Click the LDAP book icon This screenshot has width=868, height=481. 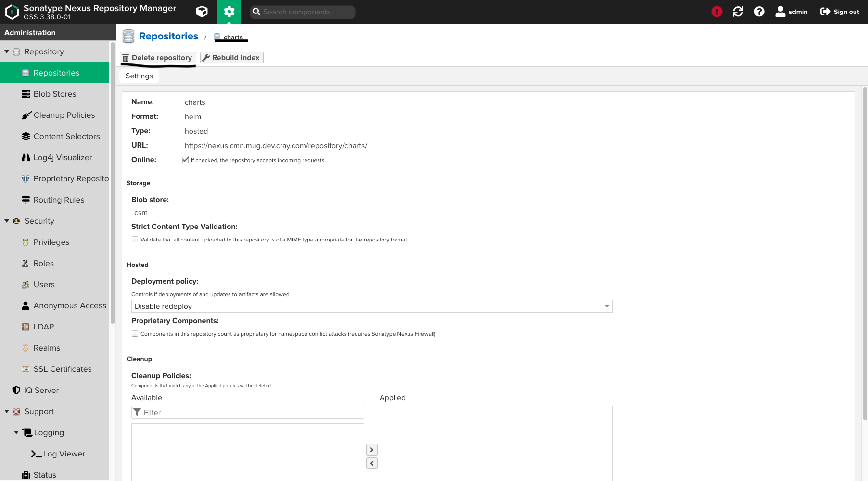pos(26,327)
